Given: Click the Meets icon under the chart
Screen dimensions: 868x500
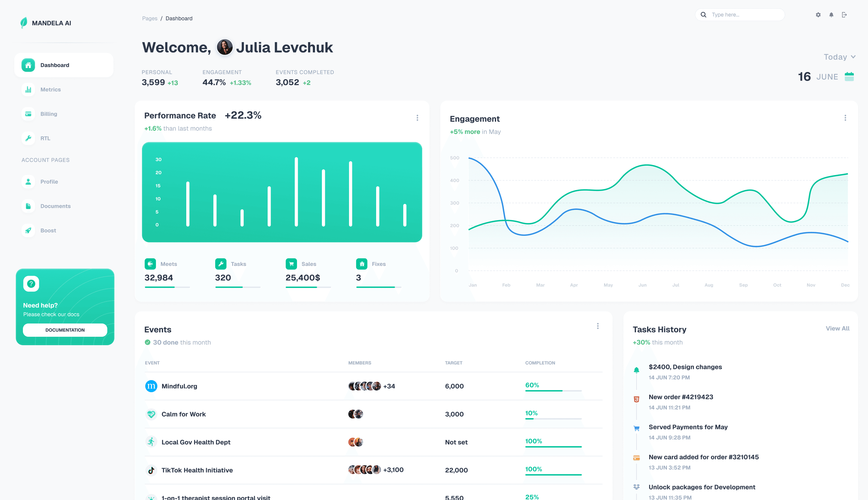Looking at the screenshot, I should tap(150, 264).
